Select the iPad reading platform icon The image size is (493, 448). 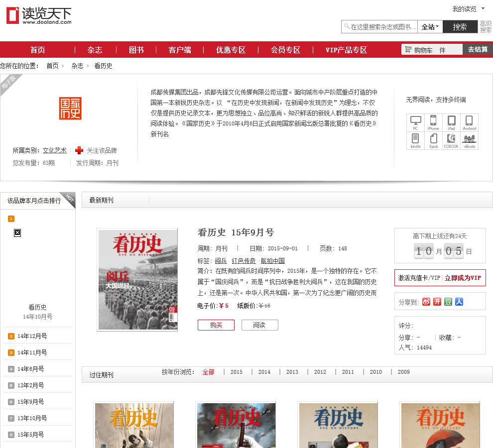(x=451, y=122)
